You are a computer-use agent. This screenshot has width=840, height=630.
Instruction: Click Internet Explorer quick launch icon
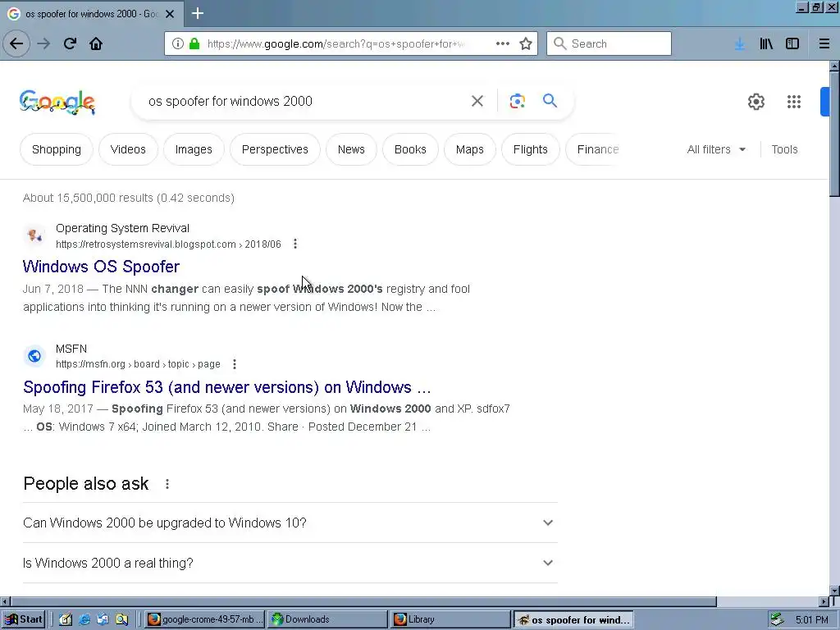click(x=84, y=619)
